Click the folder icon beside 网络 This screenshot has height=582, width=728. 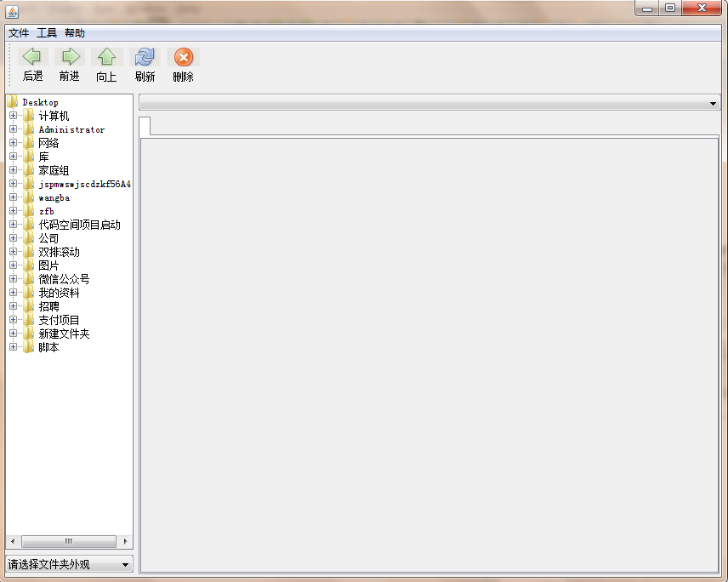(29, 143)
